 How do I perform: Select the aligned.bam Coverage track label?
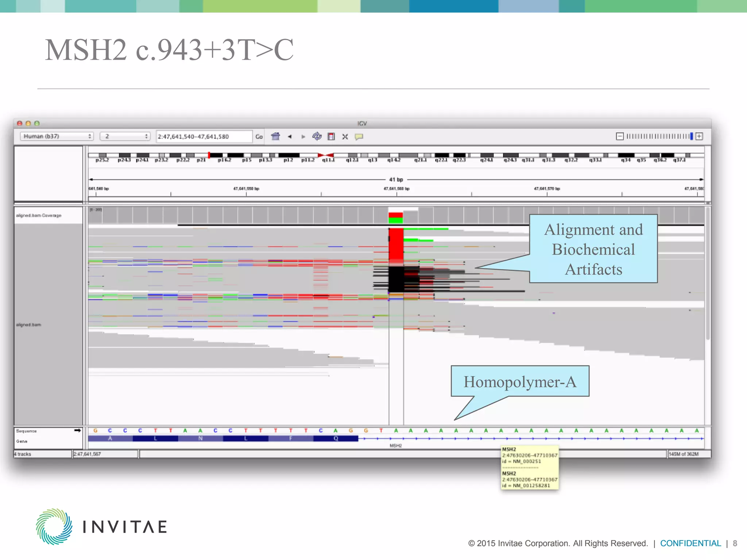point(39,215)
